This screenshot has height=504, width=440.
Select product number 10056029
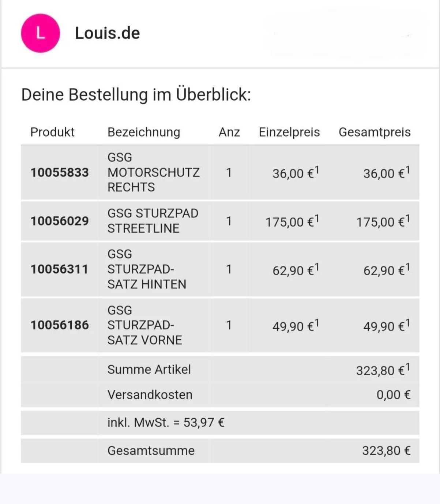tap(60, 221)
